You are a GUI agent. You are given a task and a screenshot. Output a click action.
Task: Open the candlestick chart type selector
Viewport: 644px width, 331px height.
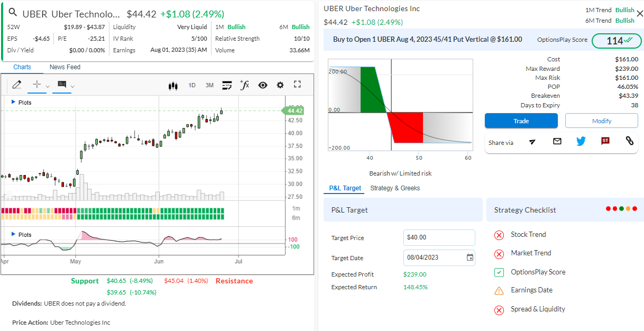pyautogui.click(x=173, y=85)
